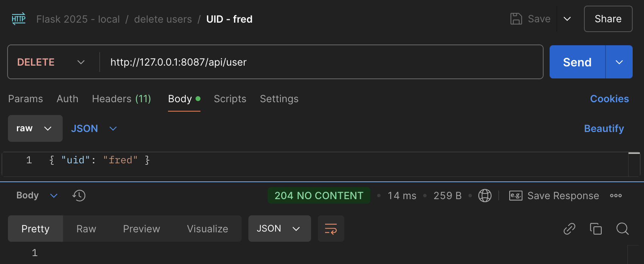This screenshot has height=264, width=644.
Task: Open the raw body type dropdown
Action: (35, 129)
